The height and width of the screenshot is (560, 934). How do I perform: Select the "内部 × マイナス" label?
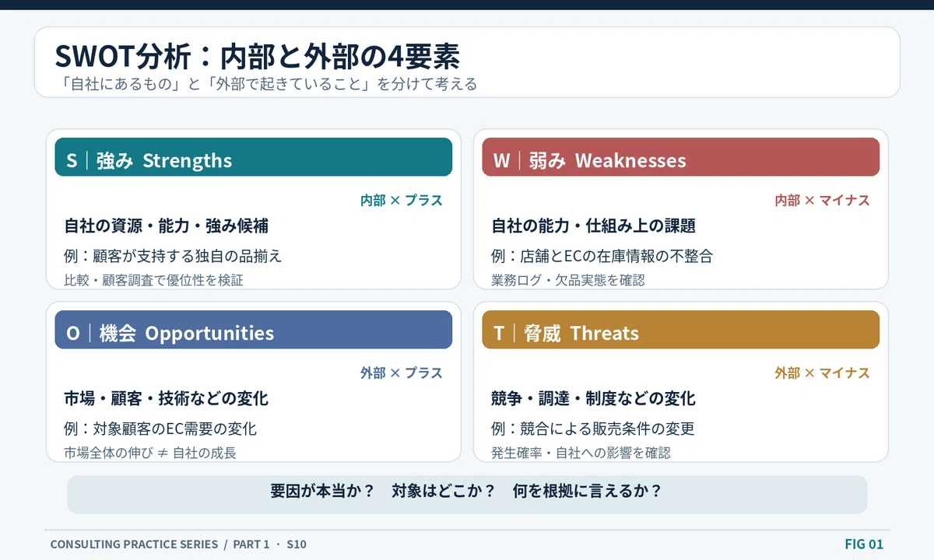point(822,201)
